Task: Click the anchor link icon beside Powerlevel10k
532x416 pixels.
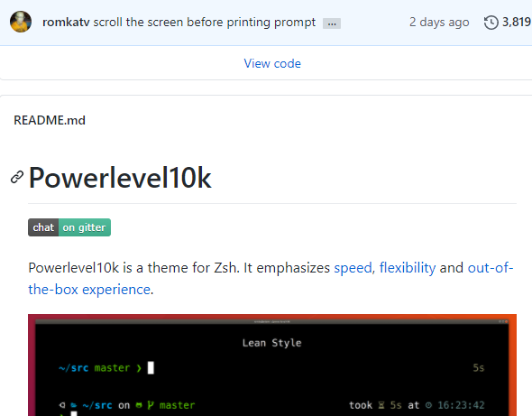Action: pos(17,177)
